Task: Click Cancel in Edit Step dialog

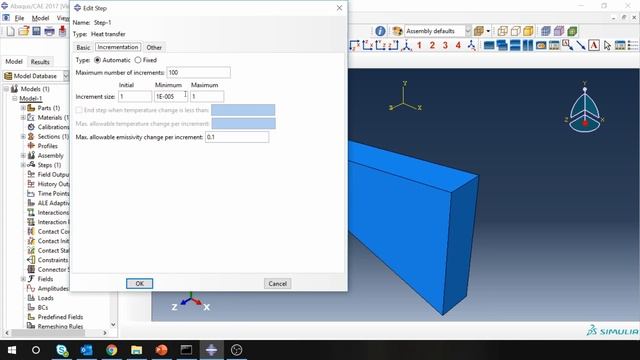Action: point(278,283)
